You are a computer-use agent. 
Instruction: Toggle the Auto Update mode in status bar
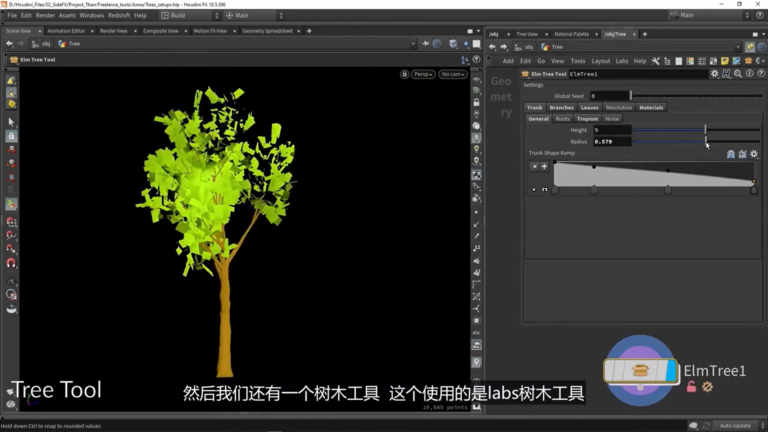pos(735,426)
